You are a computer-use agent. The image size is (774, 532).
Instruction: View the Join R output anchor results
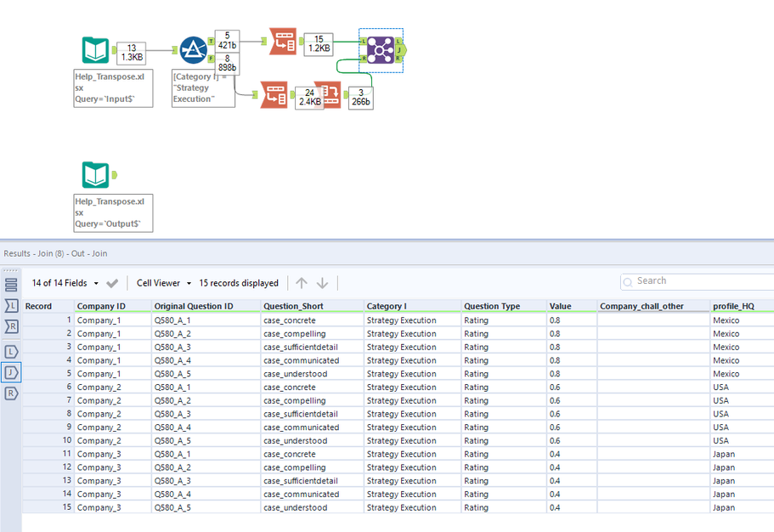pos(11,393)
